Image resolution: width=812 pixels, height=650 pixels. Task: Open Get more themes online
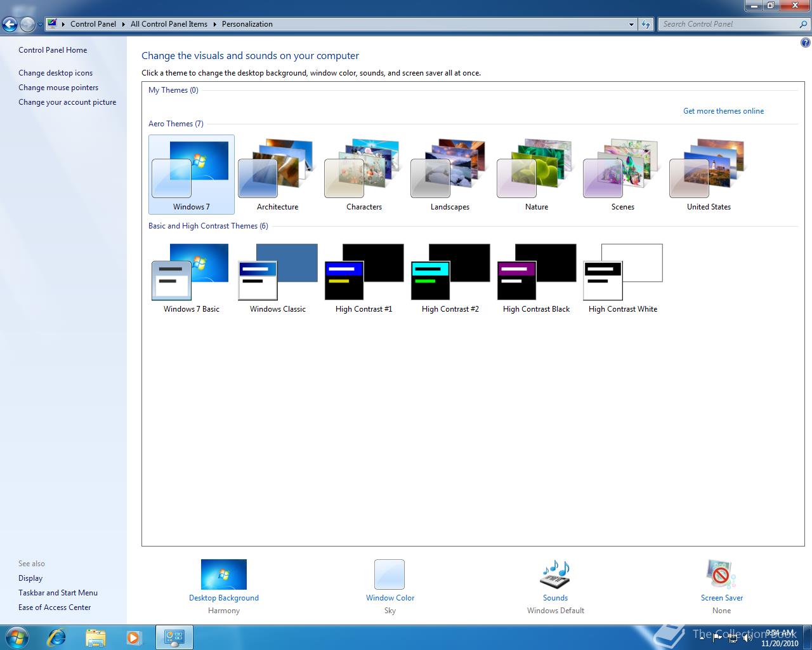point(723,111)
